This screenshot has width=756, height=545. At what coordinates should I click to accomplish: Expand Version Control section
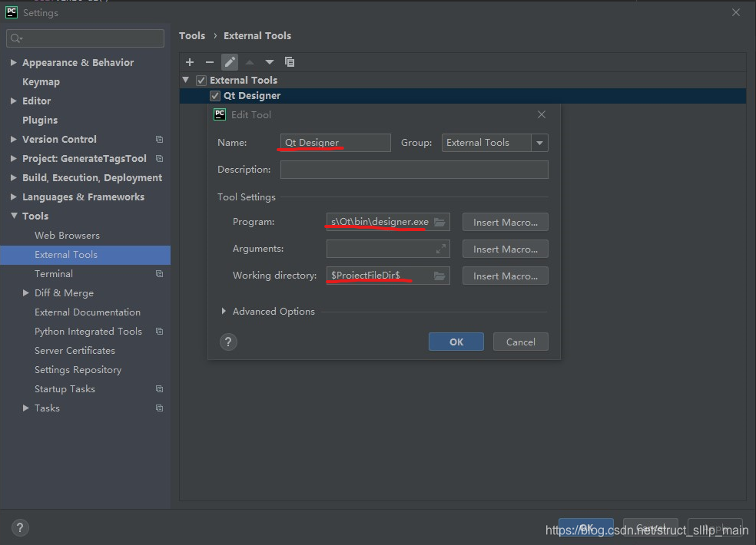14,139
